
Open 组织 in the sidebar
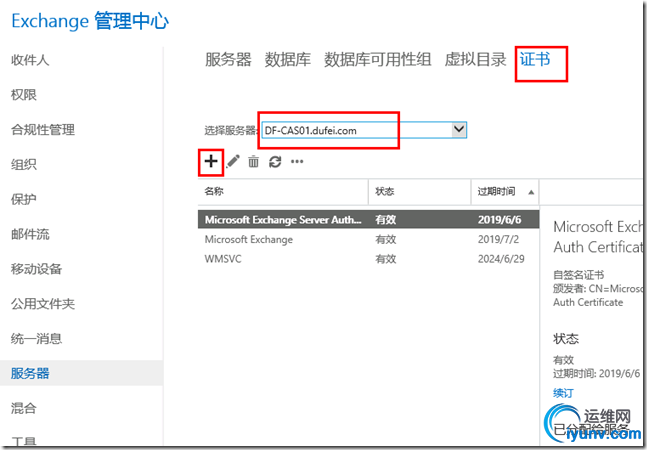[x=24, y=165]
